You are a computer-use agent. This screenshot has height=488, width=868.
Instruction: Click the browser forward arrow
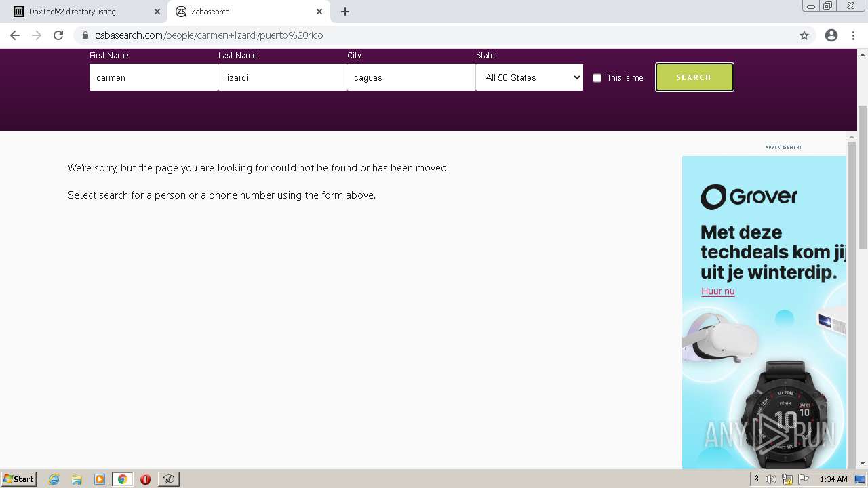[x=37, y=35]
